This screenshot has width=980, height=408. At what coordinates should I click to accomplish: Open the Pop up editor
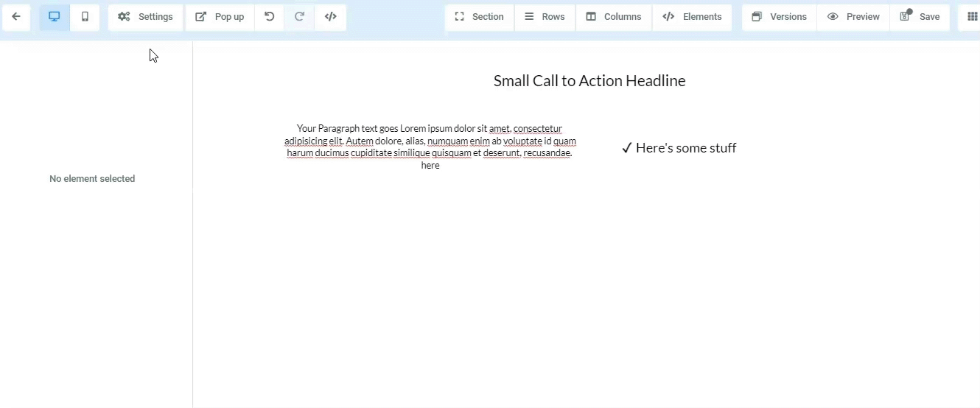tap(220, 17)
